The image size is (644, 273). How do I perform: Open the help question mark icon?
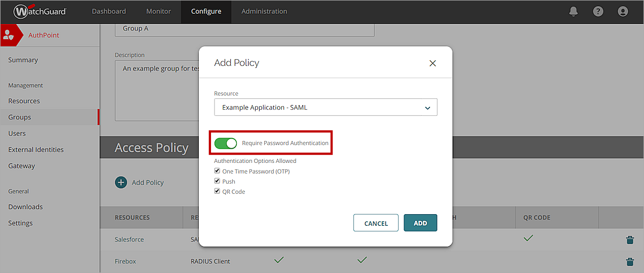coord(598,11)
